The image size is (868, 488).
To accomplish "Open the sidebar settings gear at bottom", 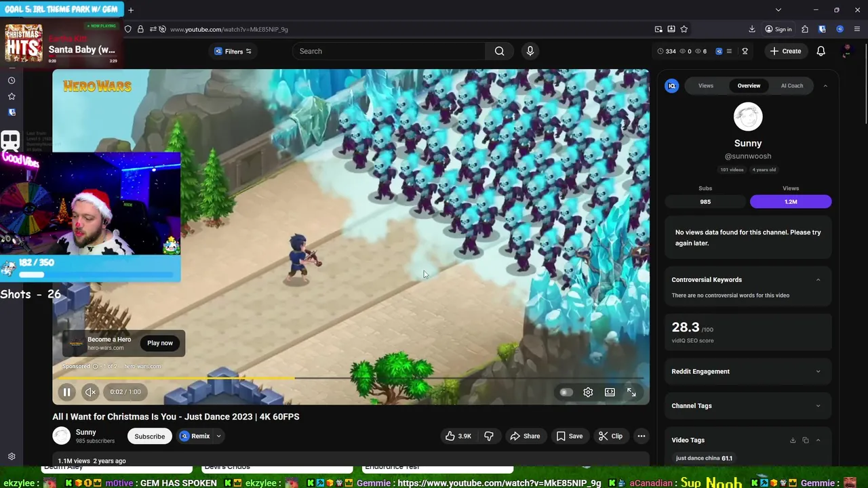I will point(12,457).
